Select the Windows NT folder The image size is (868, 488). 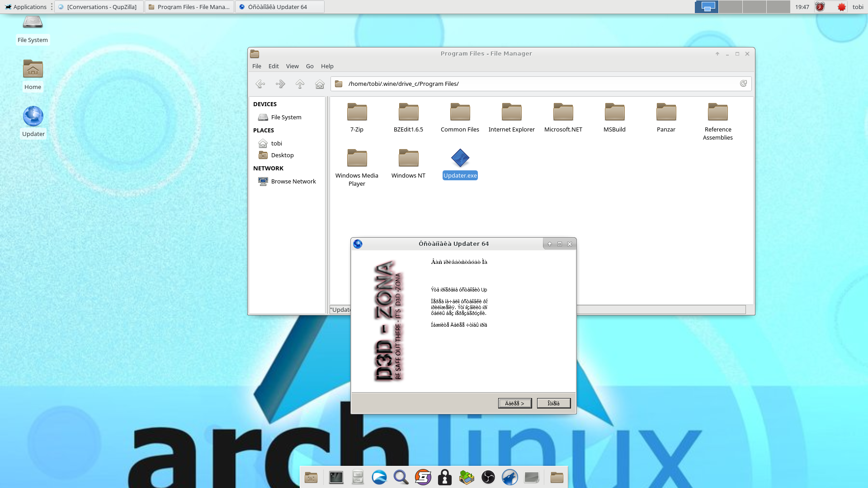408,164
